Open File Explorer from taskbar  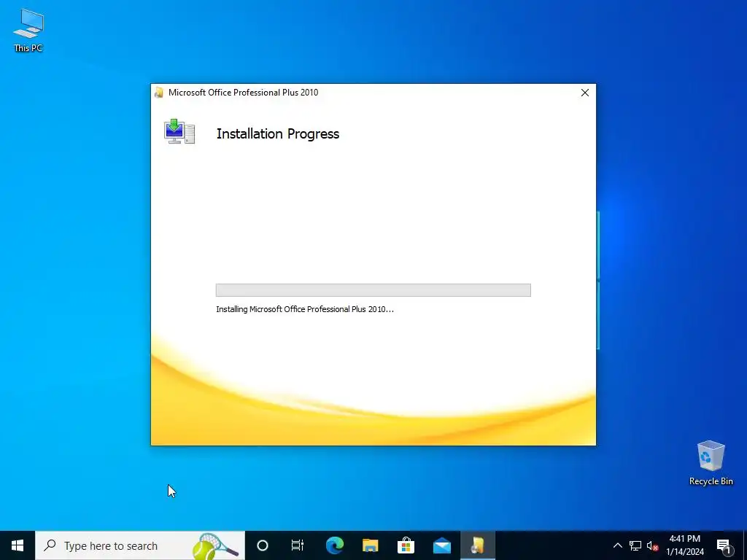click(370, 545)
